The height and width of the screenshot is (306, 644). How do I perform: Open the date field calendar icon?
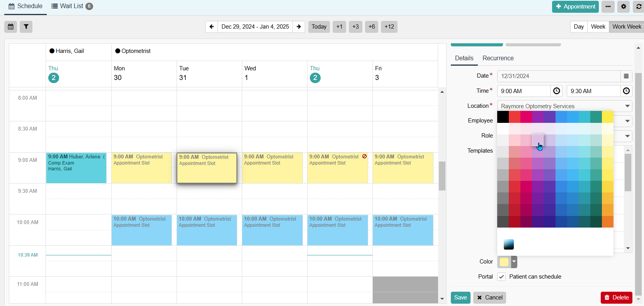tap(626, 76)
